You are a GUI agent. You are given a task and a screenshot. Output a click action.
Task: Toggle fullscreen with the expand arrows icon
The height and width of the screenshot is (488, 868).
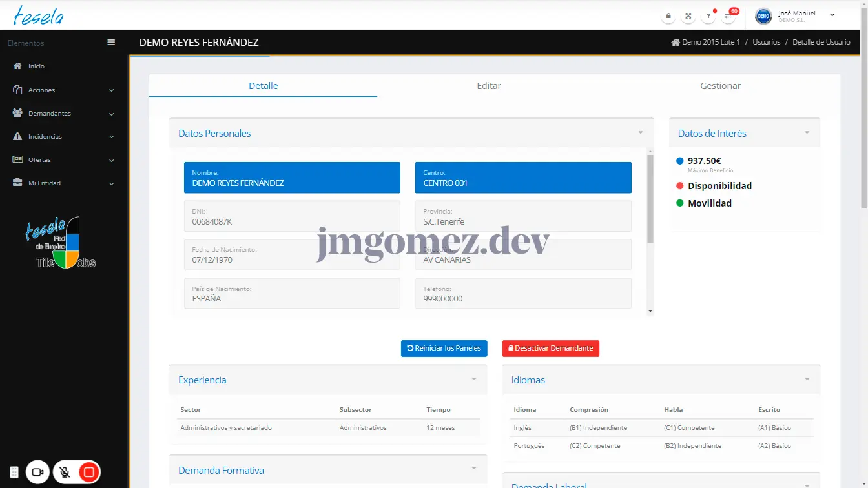pyautogui.click(x=688, y=16)
